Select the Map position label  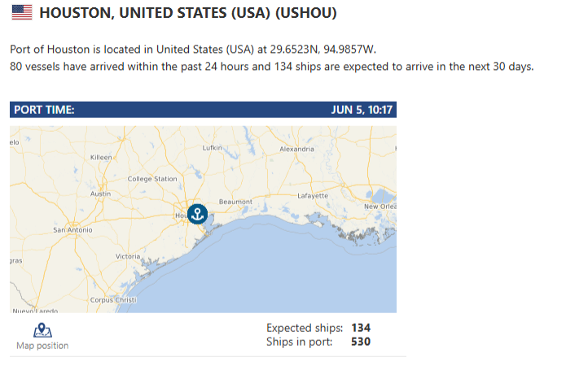tap(42, 346)
